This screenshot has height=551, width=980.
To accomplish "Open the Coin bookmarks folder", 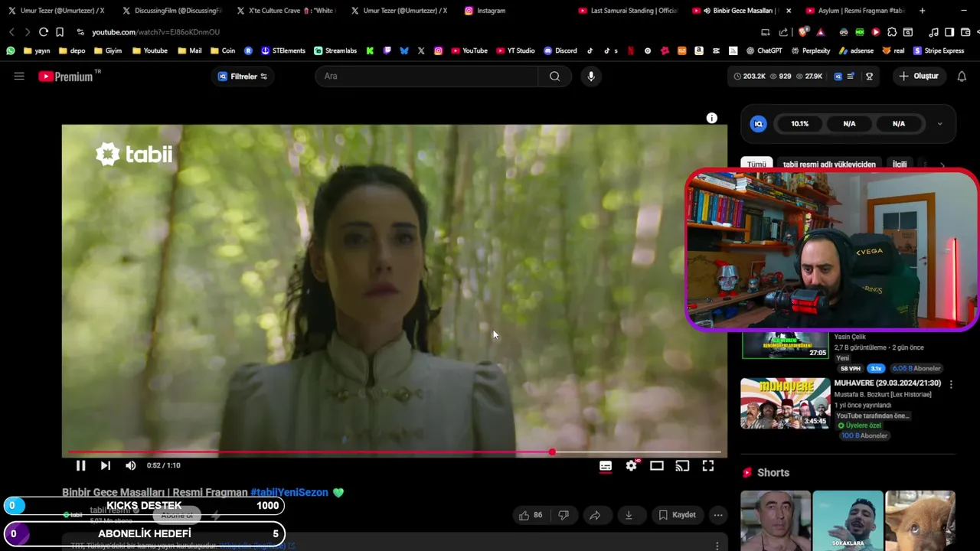I will tap(222, 51).
